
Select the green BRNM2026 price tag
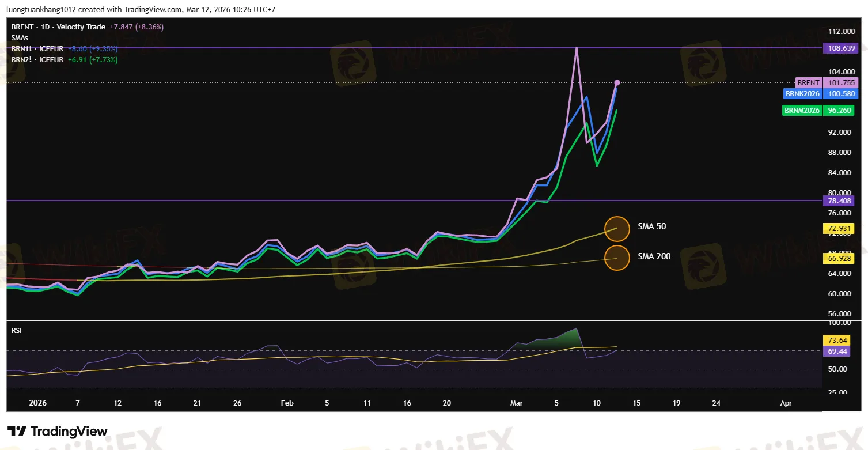coord(802,110)
